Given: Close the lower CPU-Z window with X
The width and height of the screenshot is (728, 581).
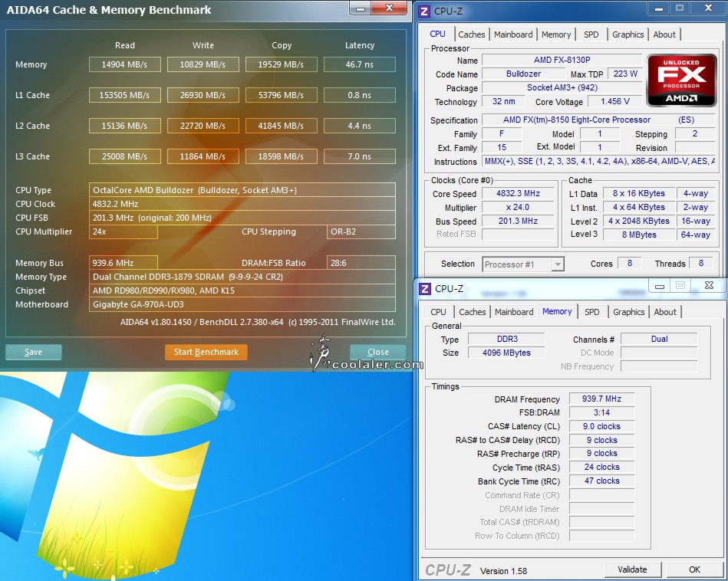Looking at the screenshot, I should (709, 285).
